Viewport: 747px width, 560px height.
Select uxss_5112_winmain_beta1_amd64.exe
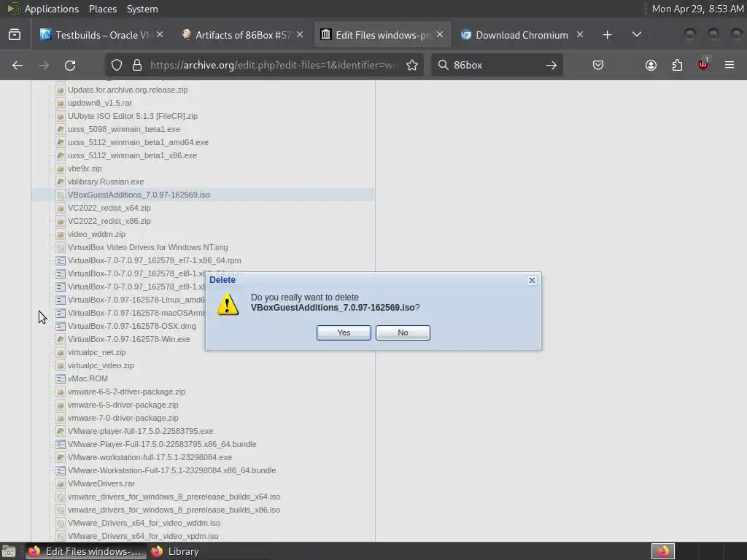point(138,142)
